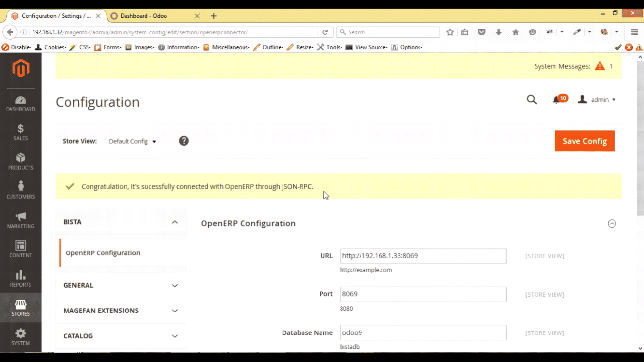Viewport: 644px width, 362px height.
Task: Open the Disable web developer menu
Action: point(16,47)
